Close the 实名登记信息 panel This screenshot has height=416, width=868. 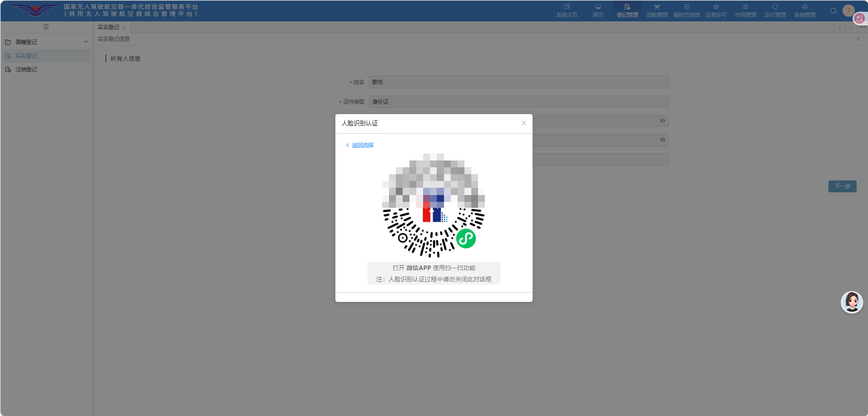click(858, 39)
